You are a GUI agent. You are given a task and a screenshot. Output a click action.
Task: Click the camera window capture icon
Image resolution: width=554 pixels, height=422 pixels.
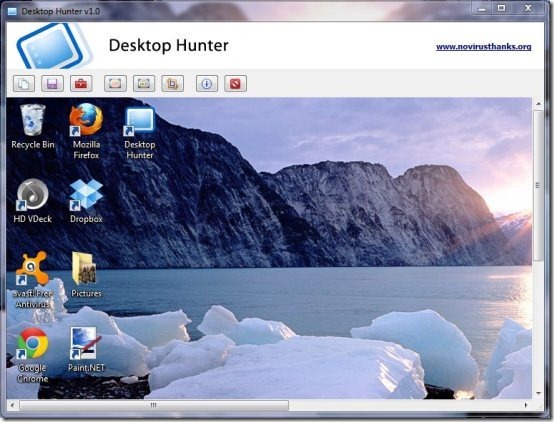144,84
